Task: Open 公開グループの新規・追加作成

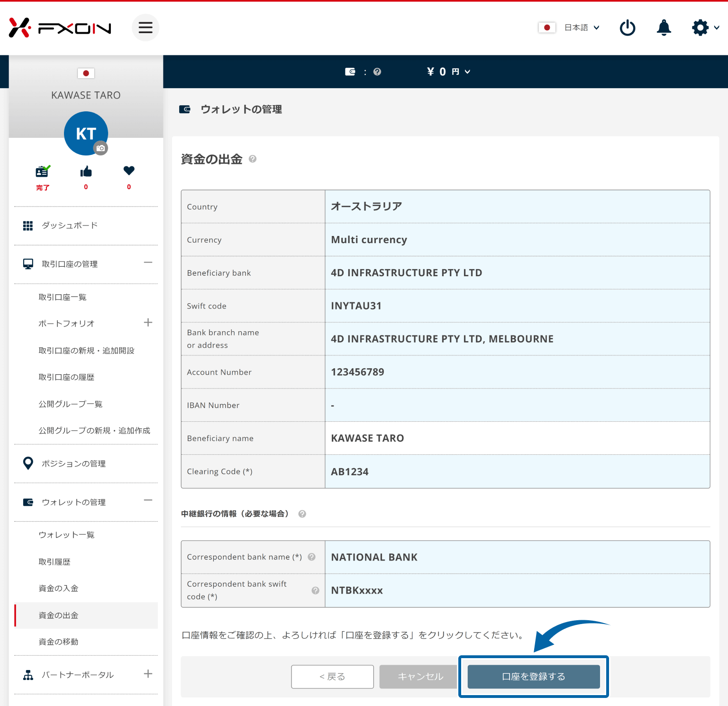Action: tap(94, 431)
